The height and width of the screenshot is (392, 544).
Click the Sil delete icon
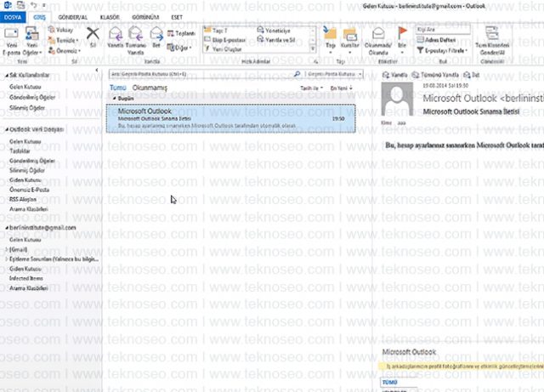[x=93, y=37]
